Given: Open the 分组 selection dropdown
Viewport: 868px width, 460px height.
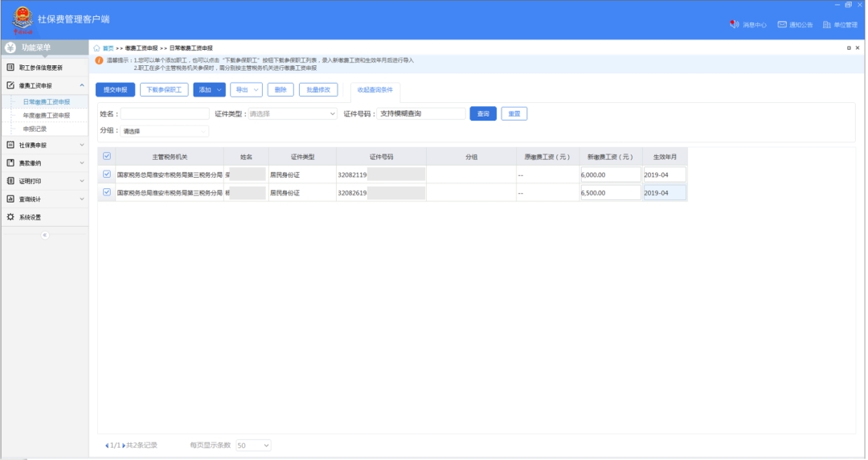Looking at the screenshot, I should (x=165, y=131).
